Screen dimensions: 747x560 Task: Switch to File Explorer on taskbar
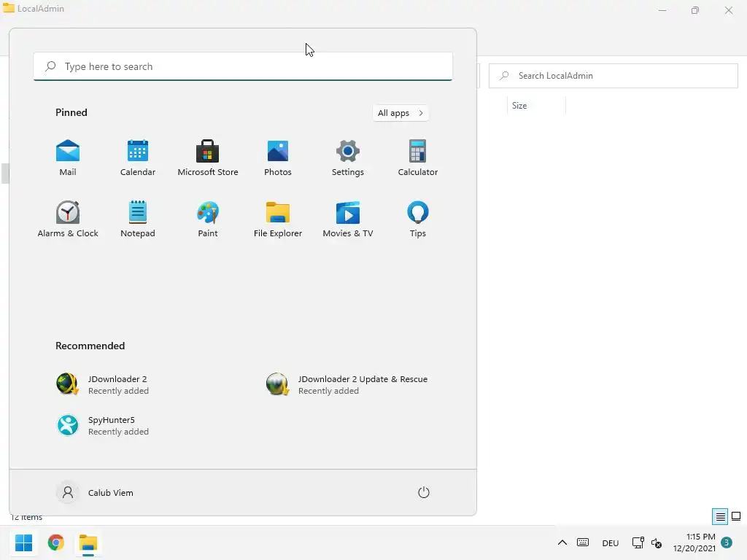click(88, 542)
